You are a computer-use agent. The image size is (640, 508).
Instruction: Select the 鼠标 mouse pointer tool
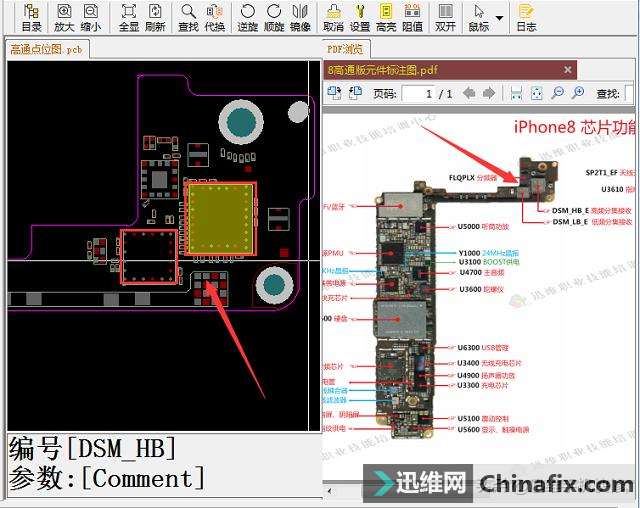click(x=478, y=18)
